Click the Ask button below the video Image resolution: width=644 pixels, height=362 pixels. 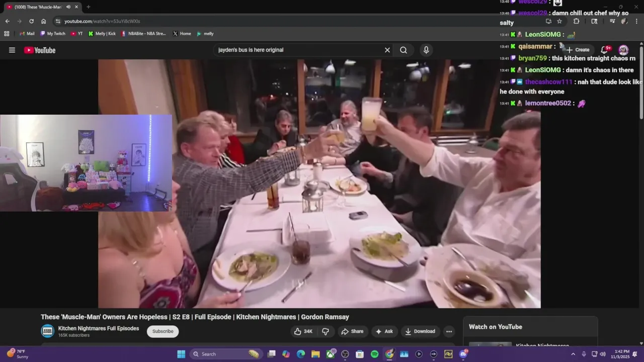coord(384,331)
